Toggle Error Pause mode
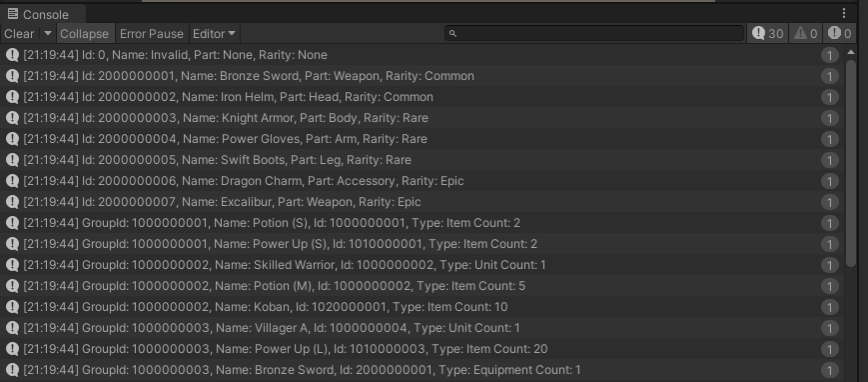The image size is (868, 382). [152, 34]
